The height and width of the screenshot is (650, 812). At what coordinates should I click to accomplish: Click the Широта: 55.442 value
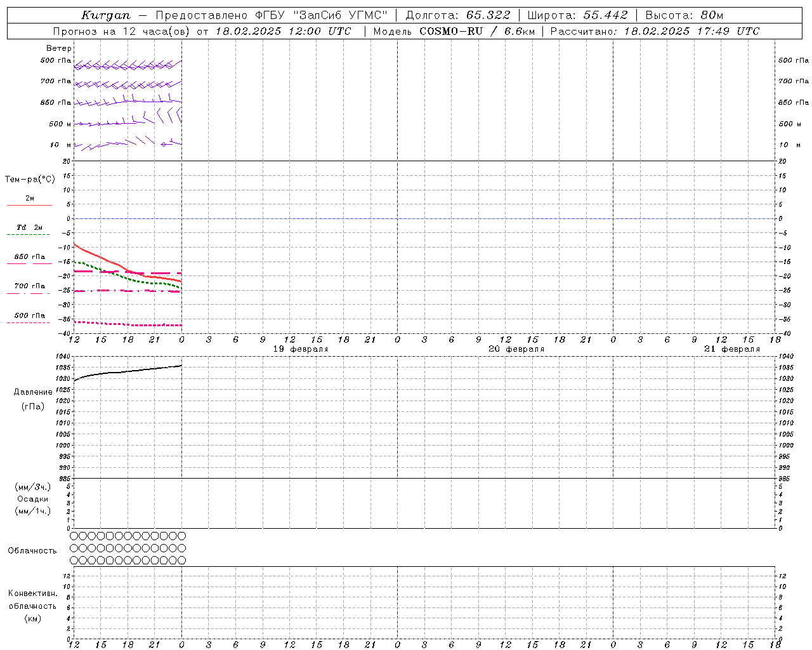pos(577,15)
